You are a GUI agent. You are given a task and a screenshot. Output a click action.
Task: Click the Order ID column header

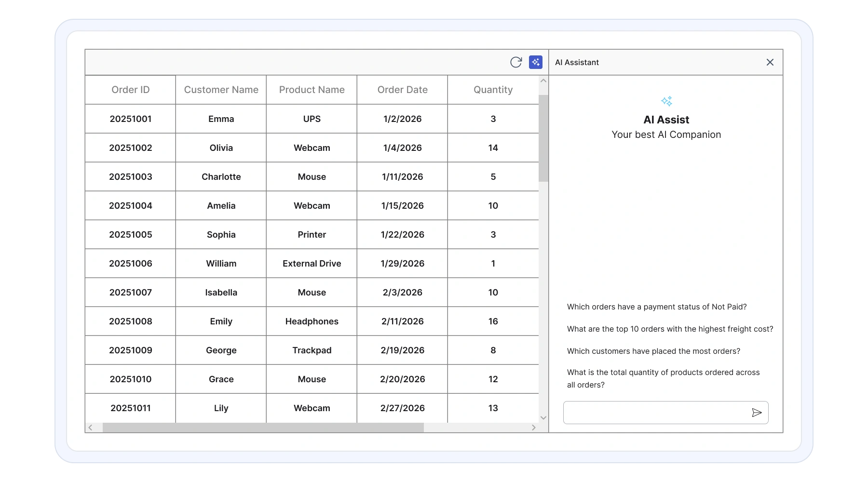click(130, 90)
